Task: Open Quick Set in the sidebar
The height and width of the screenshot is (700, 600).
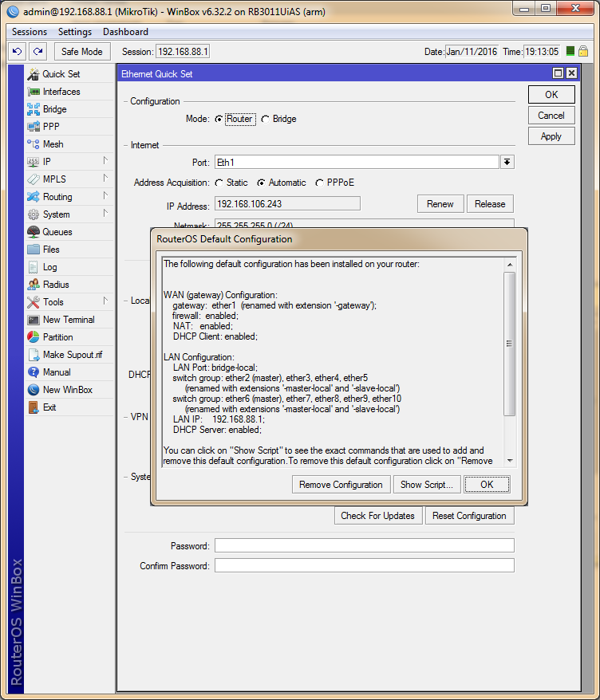Action: click(61, 74)
